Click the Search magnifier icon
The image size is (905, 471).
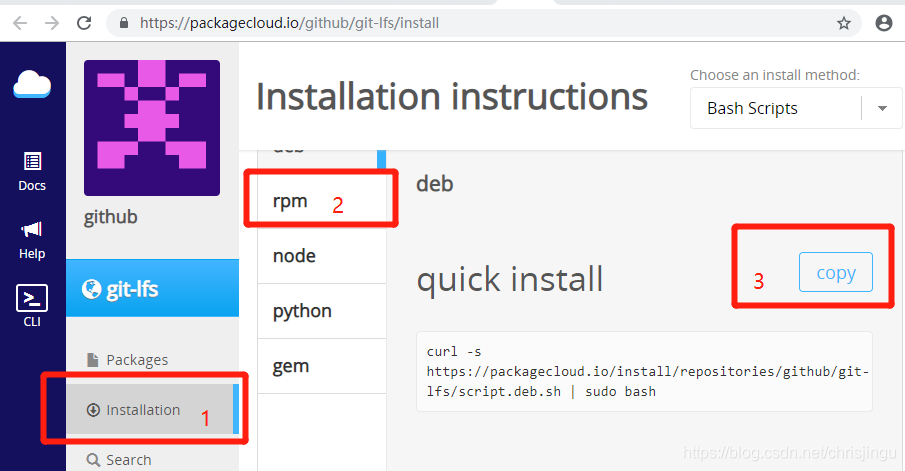pyautogui.click(x=93, y=460)
